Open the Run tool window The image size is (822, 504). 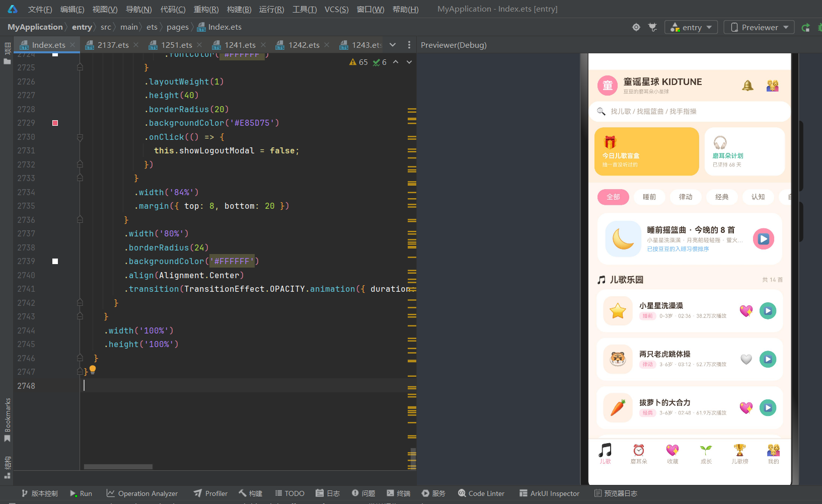tap(81, 493)
